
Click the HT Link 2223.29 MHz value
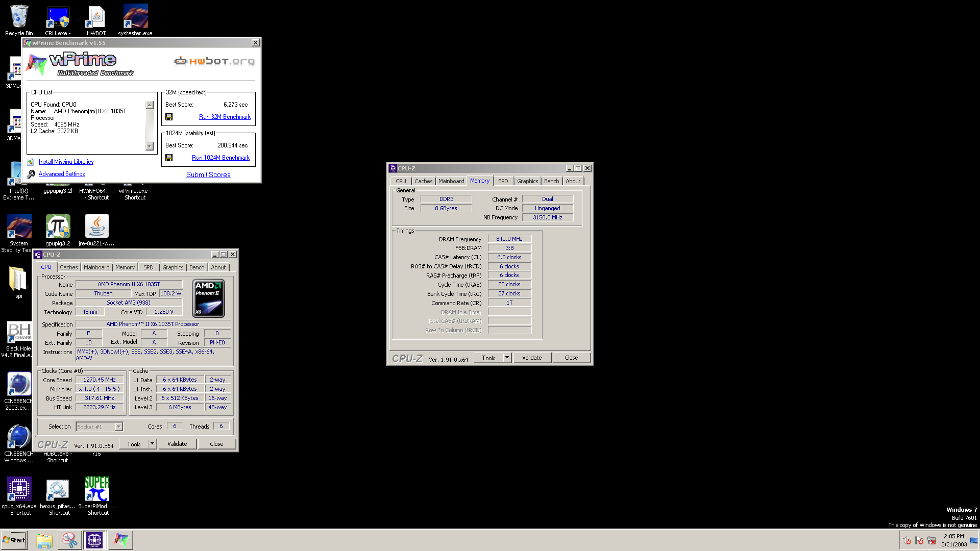(x=100, y=407)
